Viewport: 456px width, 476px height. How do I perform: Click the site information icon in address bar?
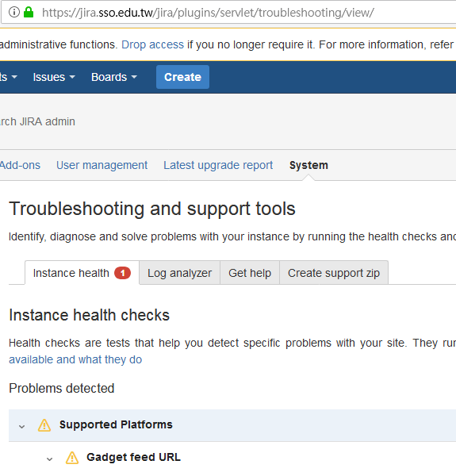coord(14,13)
